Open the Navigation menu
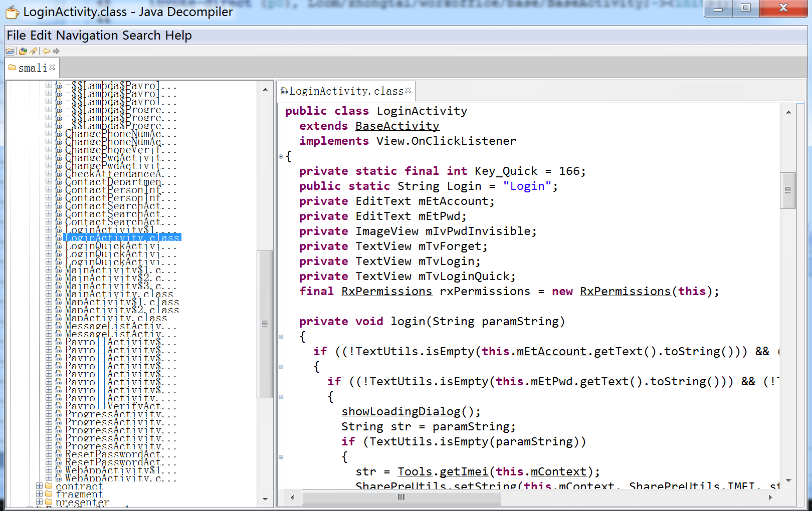This screenshot has width=812, height=511. tap(87, 36)
